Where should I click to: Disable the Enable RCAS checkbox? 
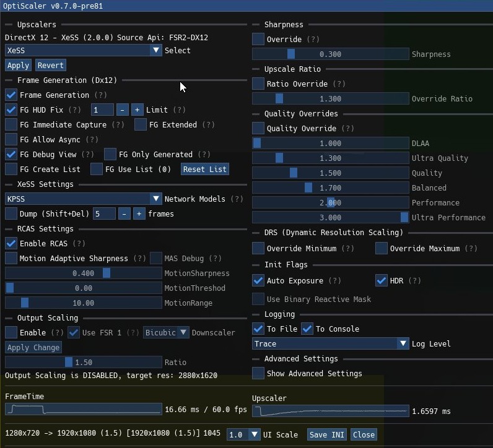click(x=11, y=243)
